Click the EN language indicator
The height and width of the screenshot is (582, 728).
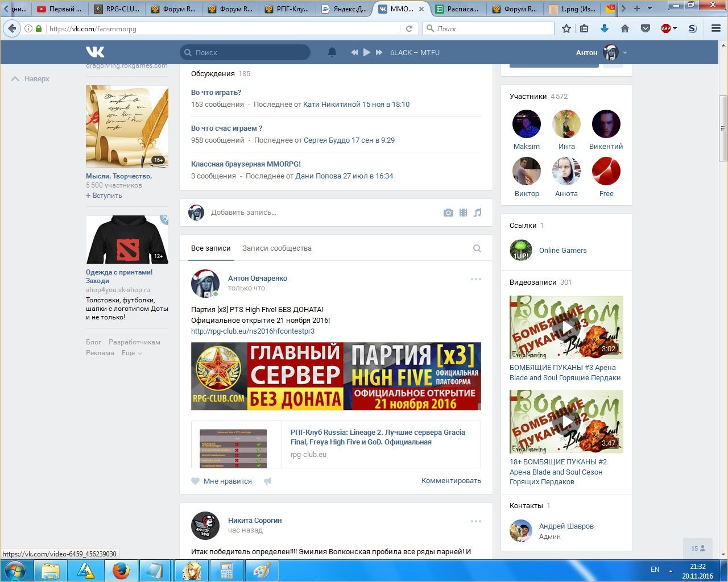click(x=655, y=569)
